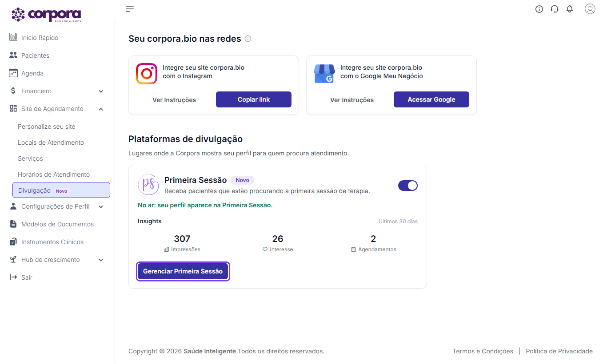The image size is (607, 364).
Task: Go to Locais de Atendimento
Action: (x=51, y=142)
